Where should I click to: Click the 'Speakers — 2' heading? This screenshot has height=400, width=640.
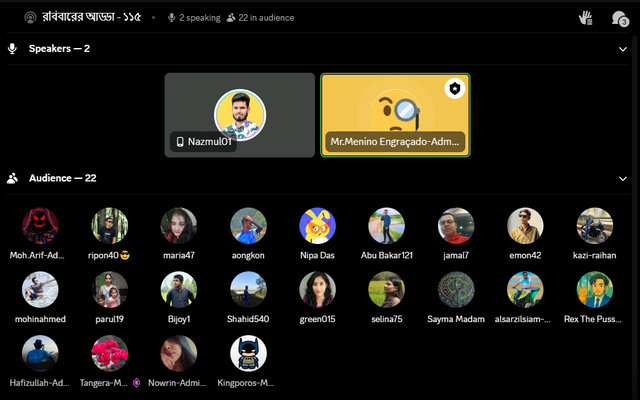(59, 49)
